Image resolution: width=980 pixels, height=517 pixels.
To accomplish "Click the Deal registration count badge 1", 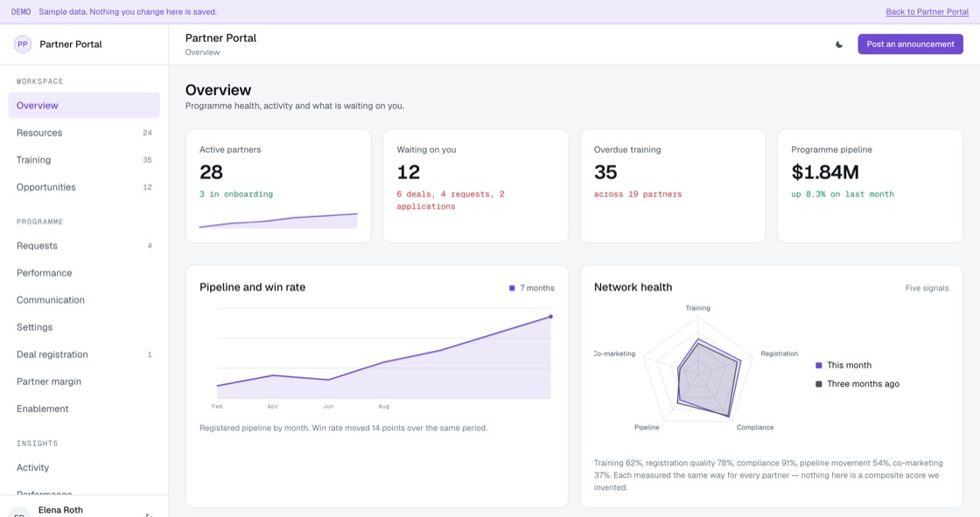I will tap(150, 354).
